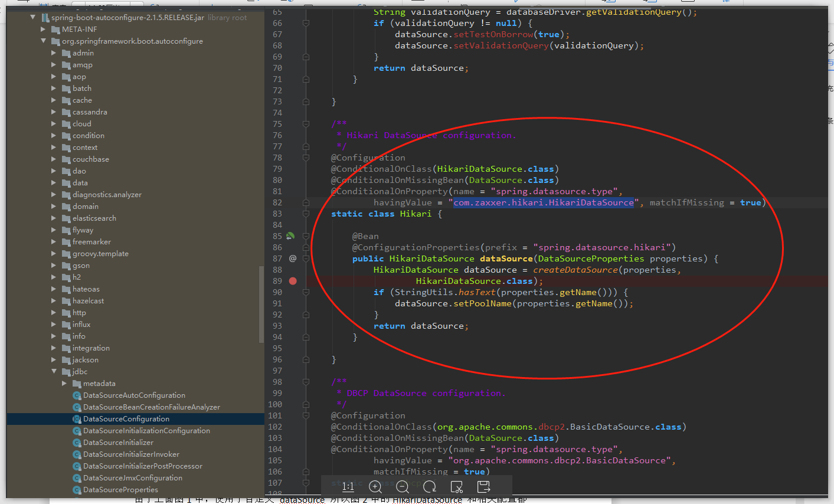Click the folder icon of the integration package
The height and width of the screenshot is (504, 834).
pyautogui.click(x=66, y=348)
